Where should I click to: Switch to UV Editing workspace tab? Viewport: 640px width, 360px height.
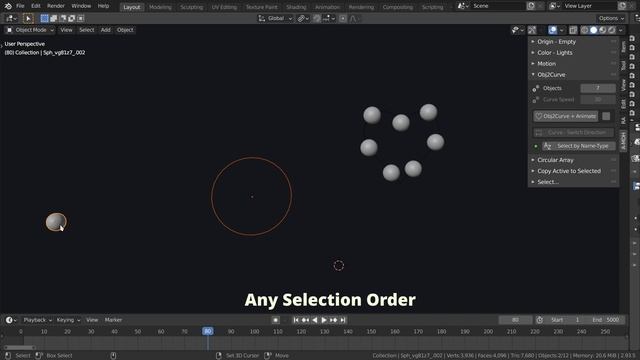tap(224, 7)
